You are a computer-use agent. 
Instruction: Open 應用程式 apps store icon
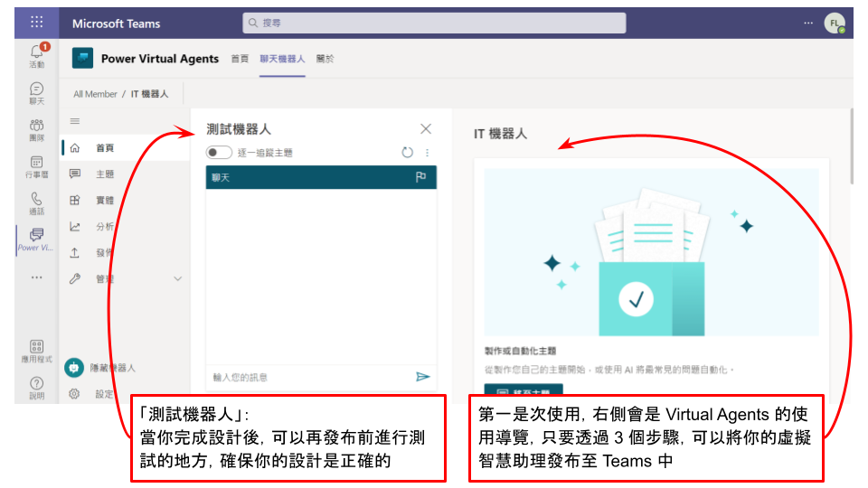coord(36,352)
